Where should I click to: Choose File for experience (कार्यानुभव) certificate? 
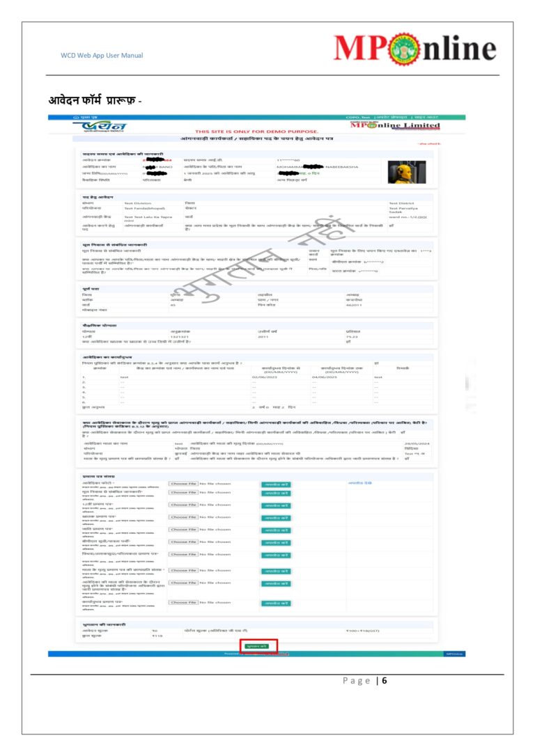point(183,603)
